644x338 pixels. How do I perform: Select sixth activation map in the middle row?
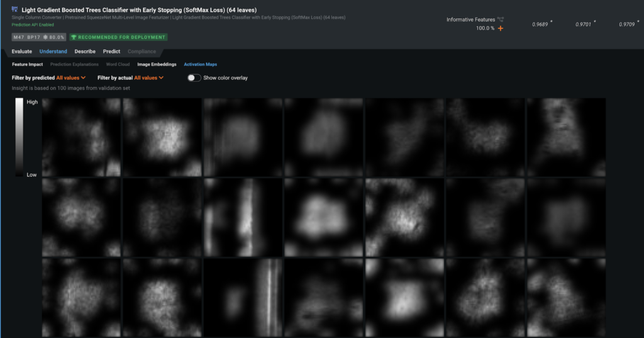[x=486, y=218]
